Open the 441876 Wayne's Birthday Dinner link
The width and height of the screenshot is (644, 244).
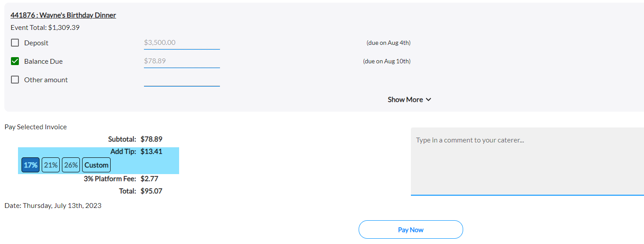click(x=63, y=15)
